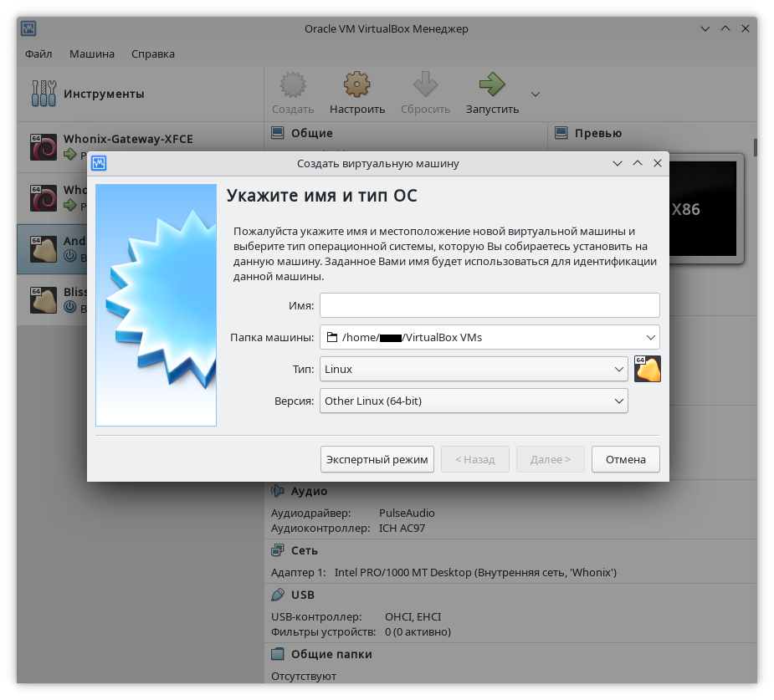The image size is (774, 700).
Task: Click the Linux OS type icon
Action: click(x=648, y=369)
